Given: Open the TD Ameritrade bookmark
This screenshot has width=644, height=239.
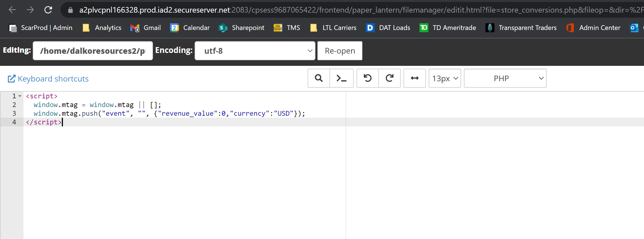Looking at the screenshot, I should pos(448,28).
